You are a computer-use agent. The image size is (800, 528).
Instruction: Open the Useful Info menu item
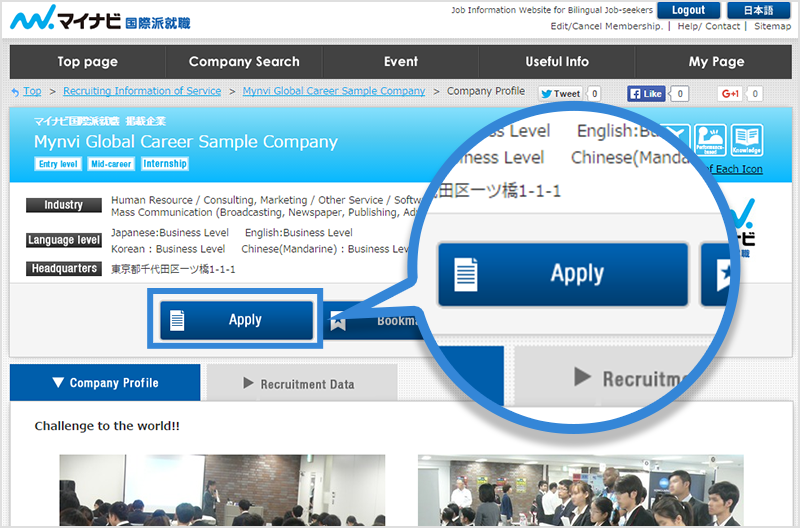pos(557,62)
